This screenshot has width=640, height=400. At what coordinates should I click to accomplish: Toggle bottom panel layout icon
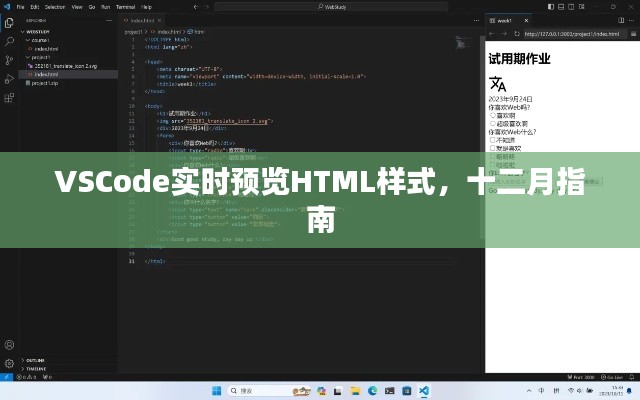[561, 7]
